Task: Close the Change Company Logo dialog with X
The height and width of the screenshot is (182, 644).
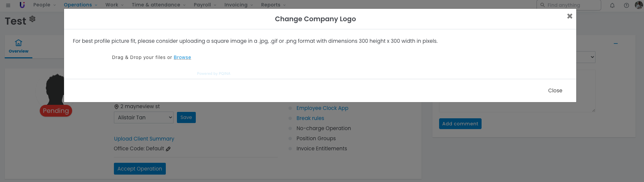Action: [x=570, y=16]
